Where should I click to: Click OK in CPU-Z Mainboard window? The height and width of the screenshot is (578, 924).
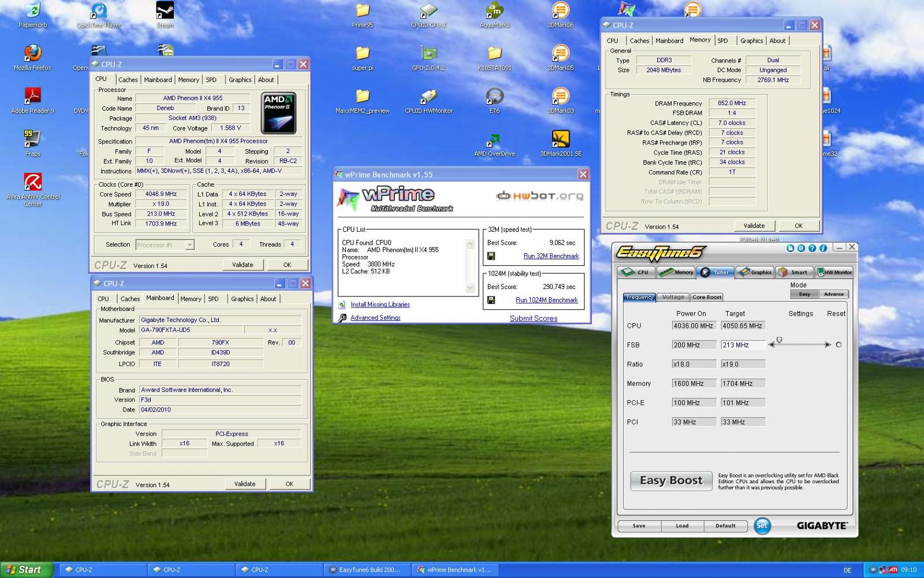[289, 484]
